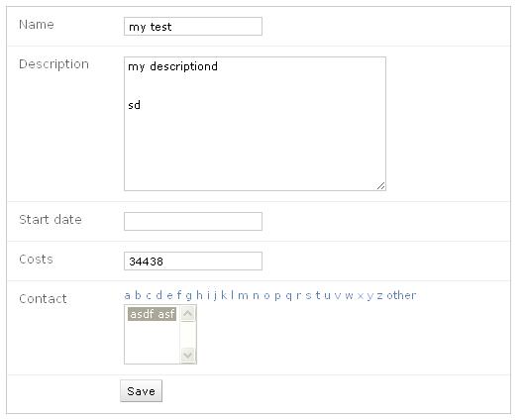The image size is (525, 420).
Task: Select the Costs input field
Action: coord(193,261)
